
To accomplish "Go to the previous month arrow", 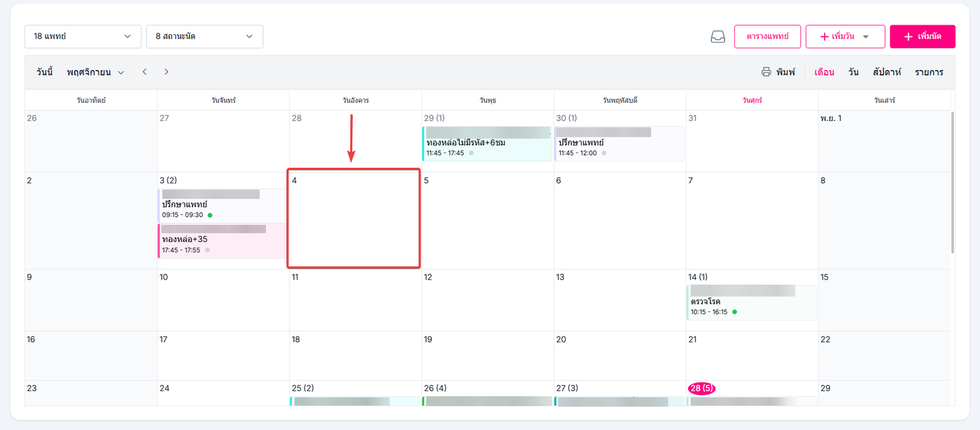I will click(x=144, y=72).
